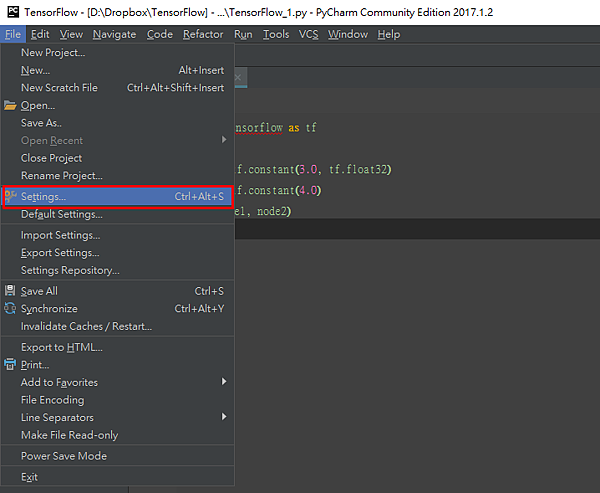Choose Make File Read-only

click(x=117, y=435)
